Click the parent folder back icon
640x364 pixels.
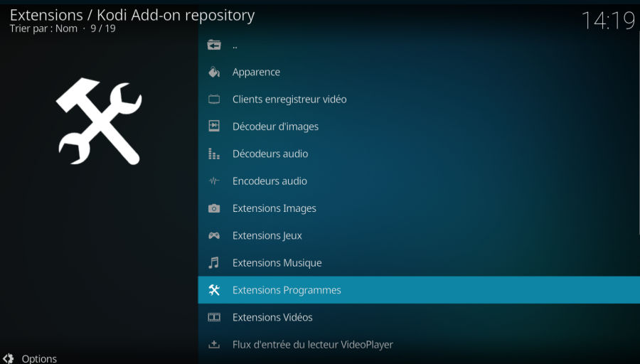point(214,45)
